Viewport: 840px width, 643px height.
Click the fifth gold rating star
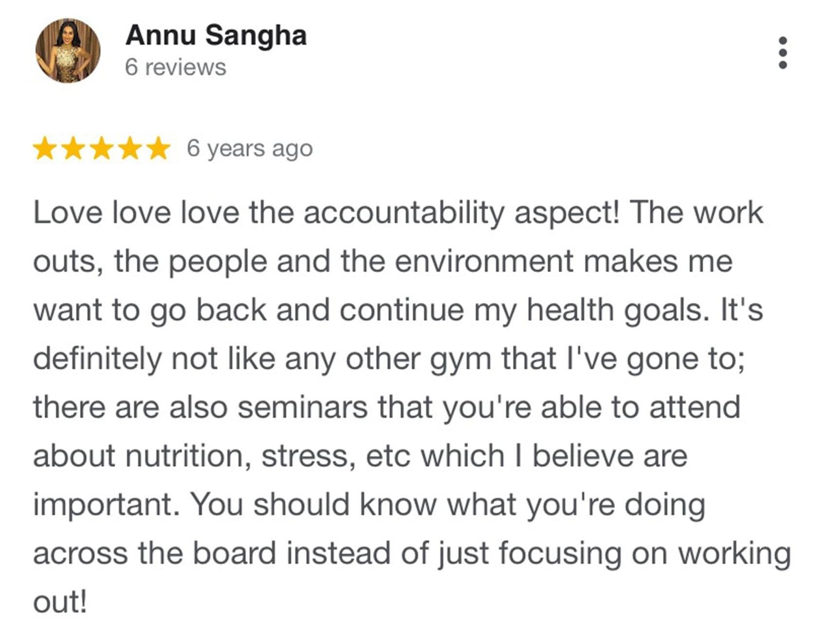point(159,148)
